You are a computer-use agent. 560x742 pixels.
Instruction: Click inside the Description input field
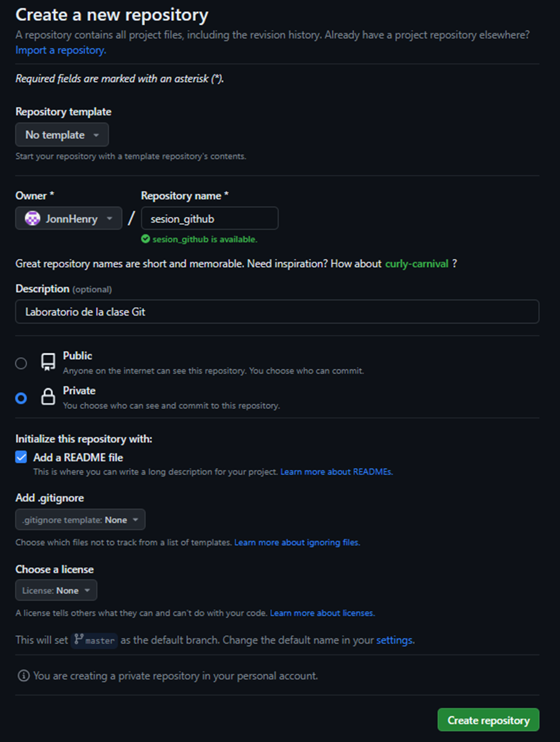(277, 312)
